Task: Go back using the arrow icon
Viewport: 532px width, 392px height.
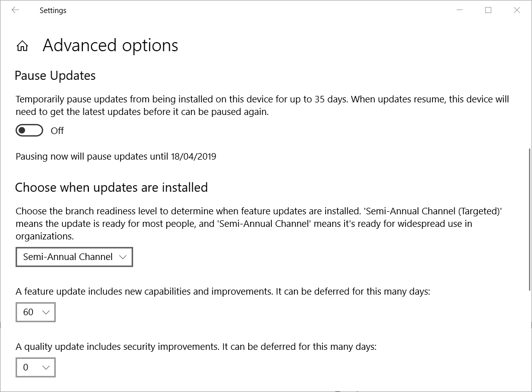Action: (15, 10)
